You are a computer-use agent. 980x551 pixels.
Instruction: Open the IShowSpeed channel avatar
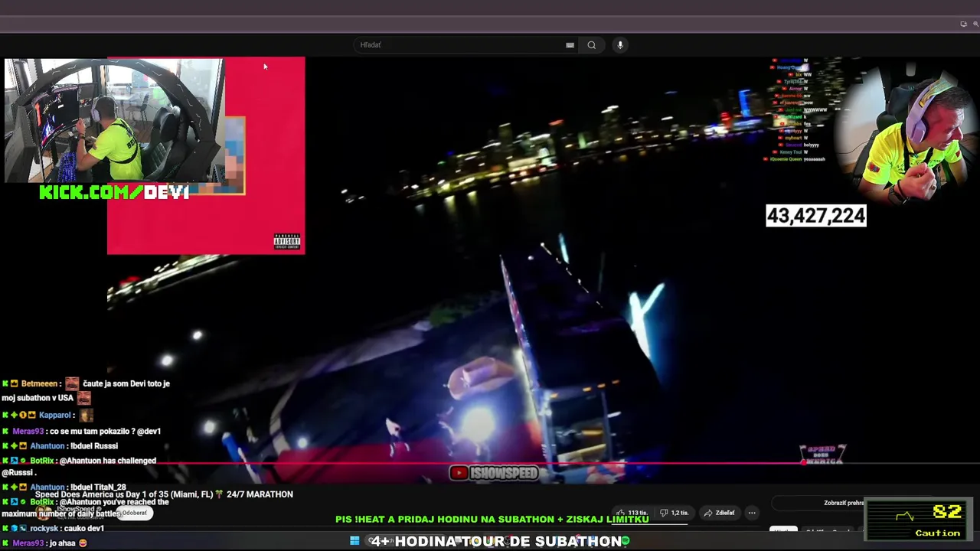[44, 512]
